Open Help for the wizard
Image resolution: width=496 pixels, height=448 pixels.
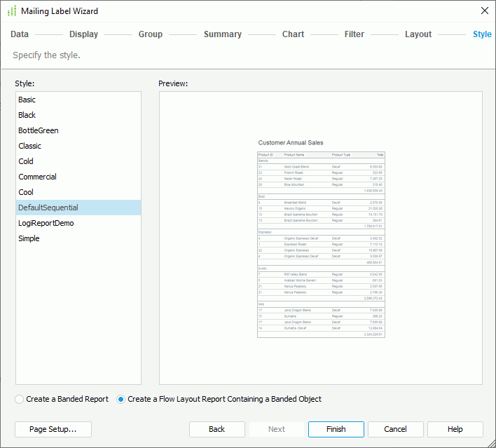[x=455, y=429]
